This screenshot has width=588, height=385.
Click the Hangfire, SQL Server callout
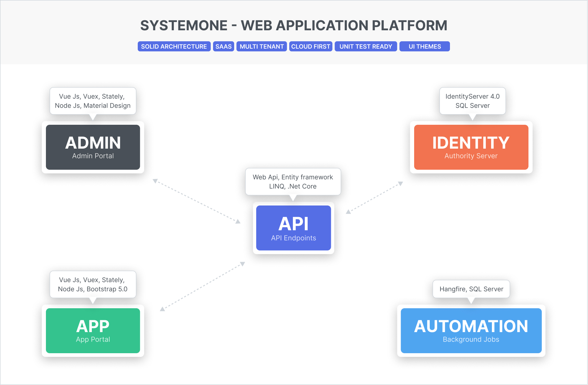[x=471, y=289]
